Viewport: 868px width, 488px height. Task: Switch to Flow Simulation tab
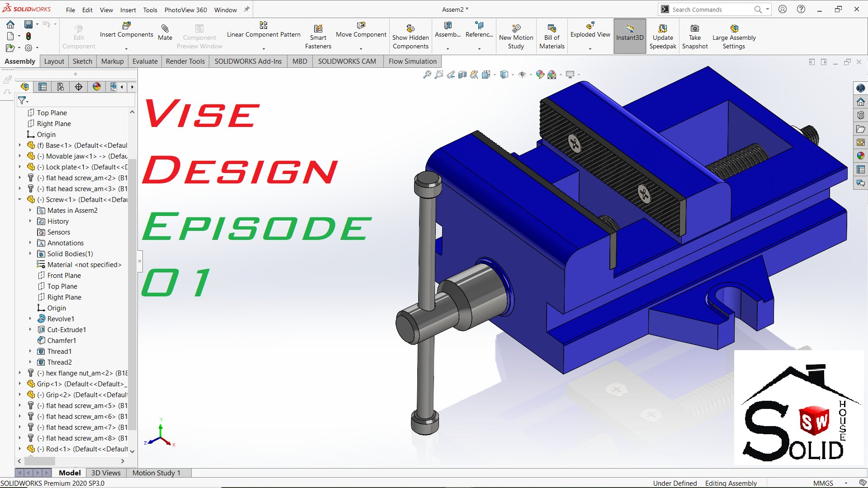413,61
